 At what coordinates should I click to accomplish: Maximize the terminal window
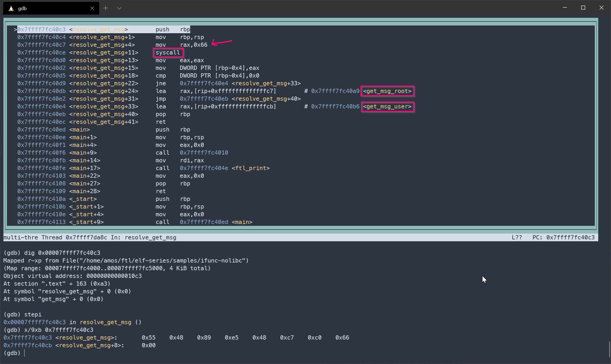[x=583, y=8]
